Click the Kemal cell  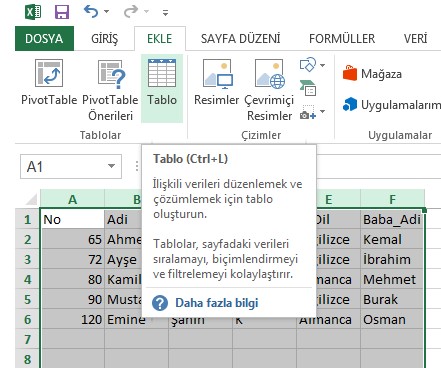point(392,239)
